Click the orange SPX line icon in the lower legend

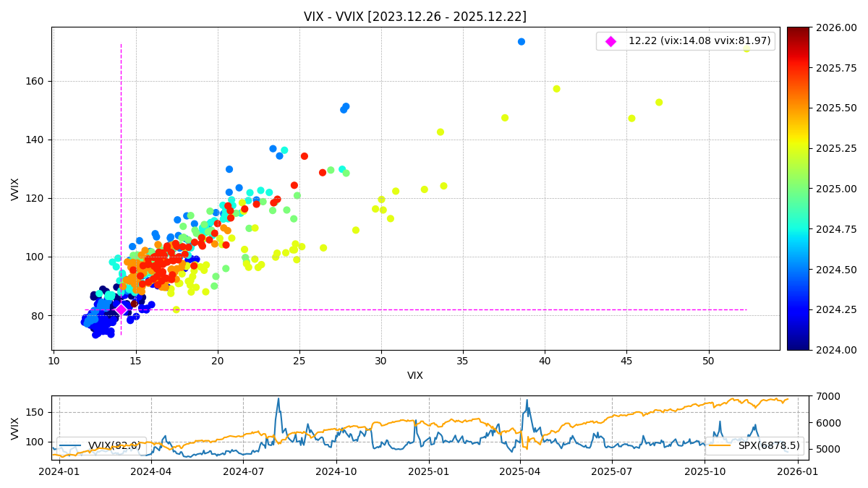pyautogui.click(x=720, y=446)
